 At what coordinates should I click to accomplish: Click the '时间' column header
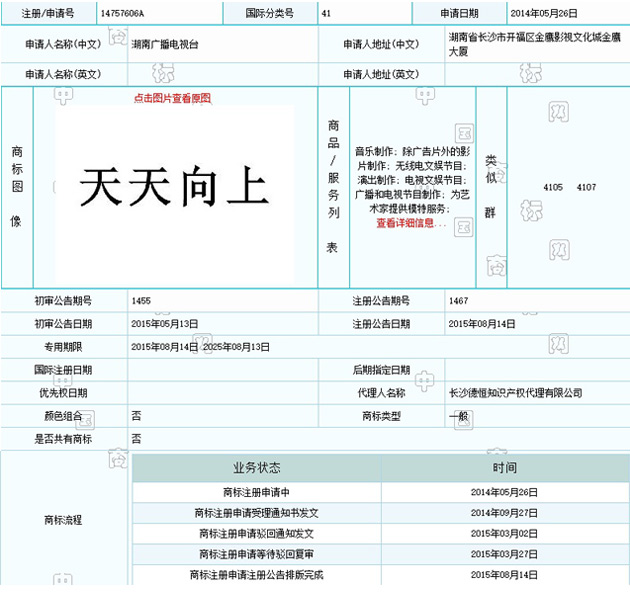click(x=504, y=468)
